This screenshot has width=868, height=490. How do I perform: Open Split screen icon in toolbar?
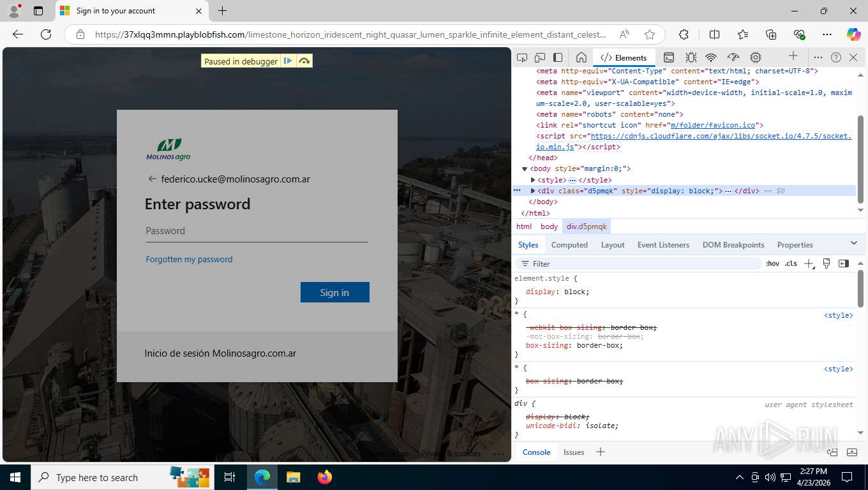pyautogui.click(x=715, y=34)
